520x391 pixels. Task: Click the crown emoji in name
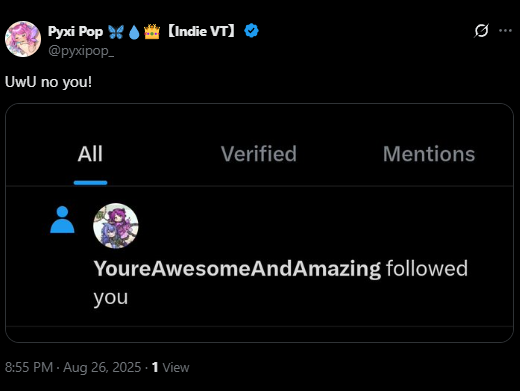point(152,32)
